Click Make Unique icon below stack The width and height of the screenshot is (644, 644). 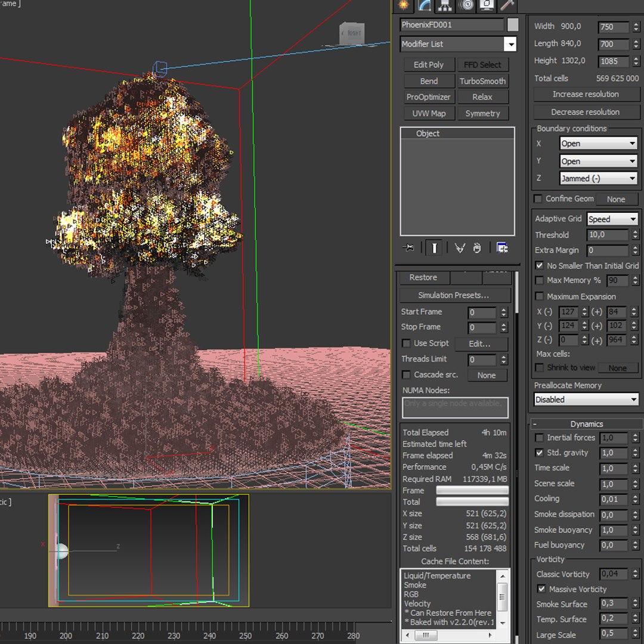tap(460, 247)
